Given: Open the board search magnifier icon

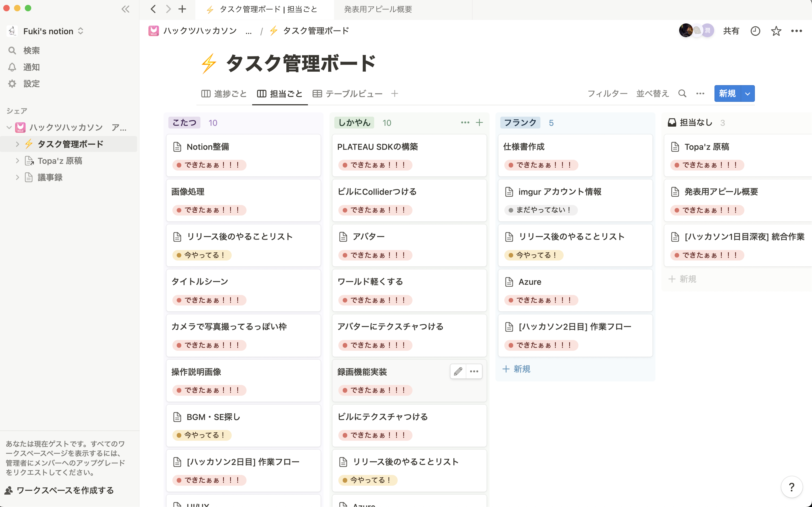Looking at the screenshot, I should pyautogui.click(x=682, y=93).
